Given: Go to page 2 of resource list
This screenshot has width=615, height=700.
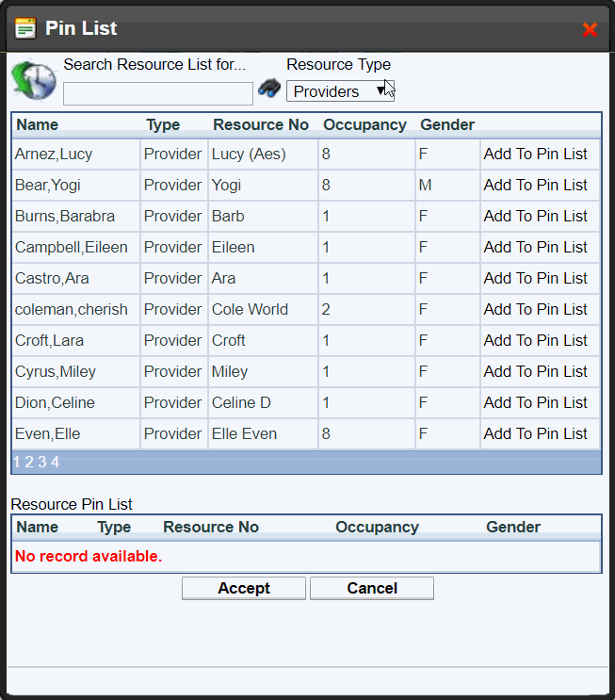Looking at the screenshot, I should tap(29, 462).
